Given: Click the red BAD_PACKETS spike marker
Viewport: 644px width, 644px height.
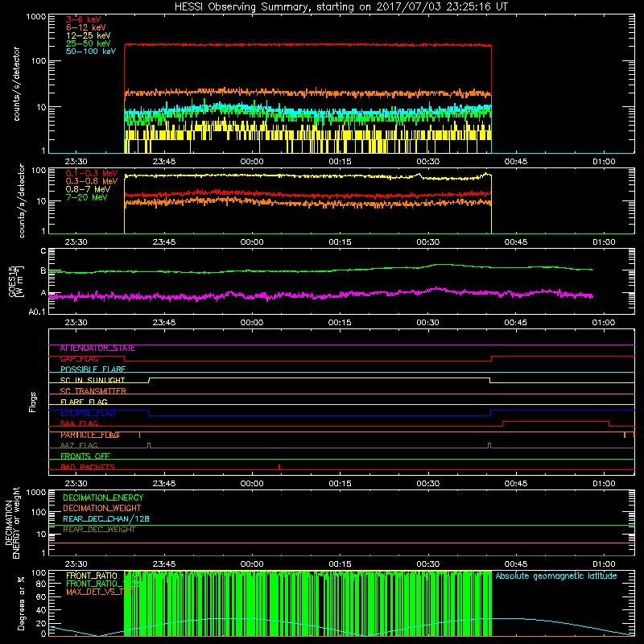Looking at the screenshot, I should (x=279, y=467).
